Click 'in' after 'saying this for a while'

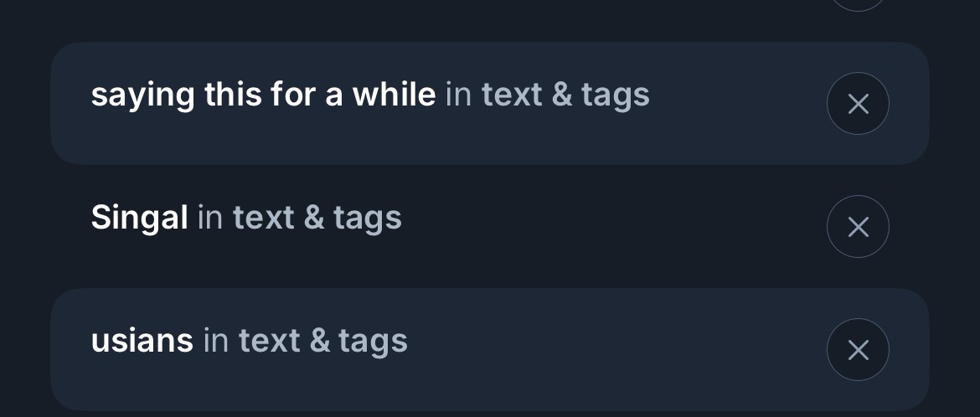point(458,95)
